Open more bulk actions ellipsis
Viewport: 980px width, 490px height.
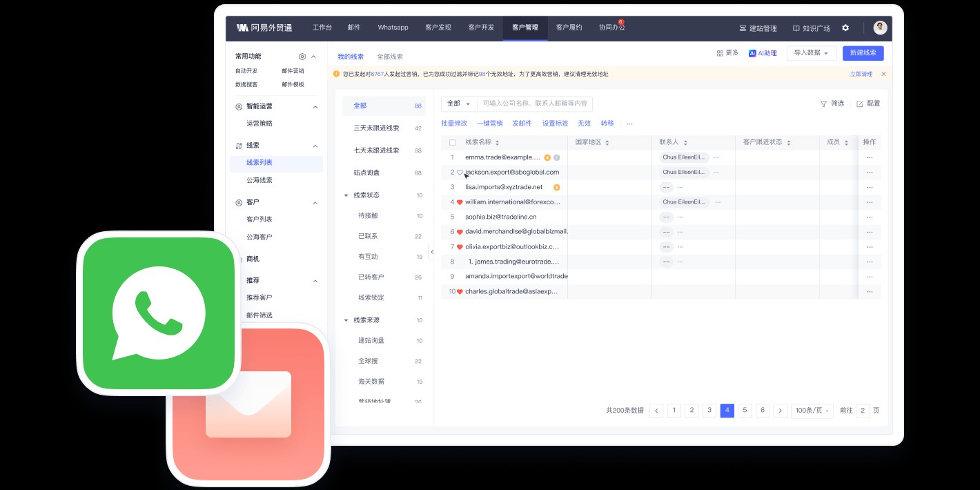point(629,124)
